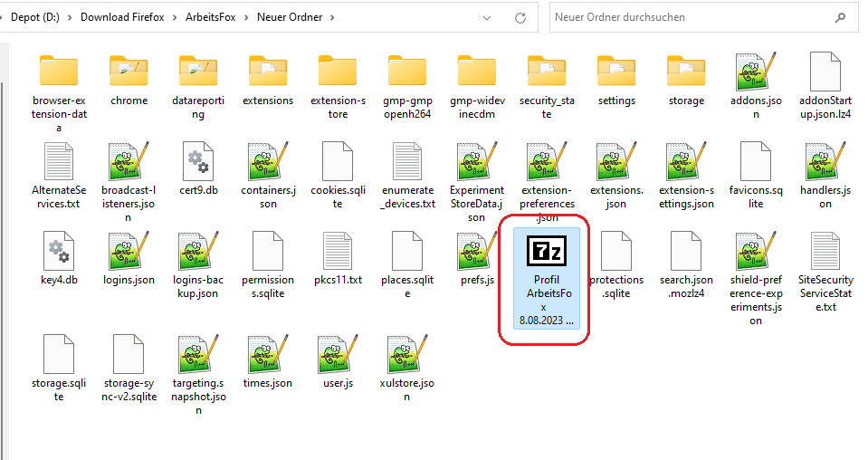Select the key4.db file icon

[x=59, y=251]
